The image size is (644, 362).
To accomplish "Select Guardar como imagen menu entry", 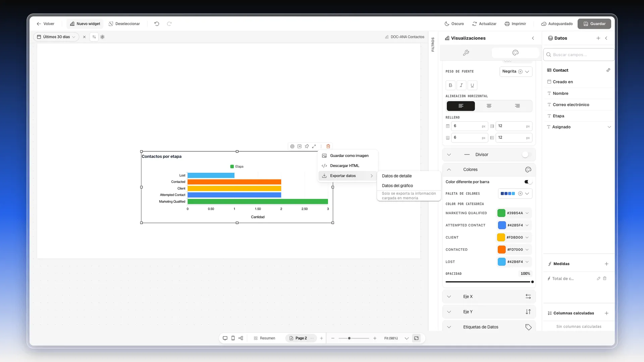I will click(x=348, y=156).
